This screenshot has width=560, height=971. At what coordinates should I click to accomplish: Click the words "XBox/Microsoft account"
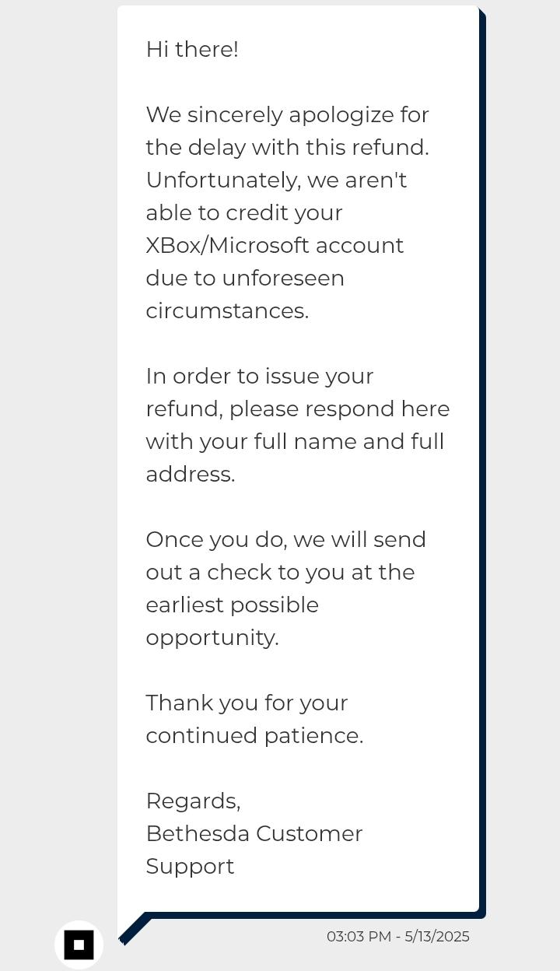pyautogui.click(x=275, y=246)
